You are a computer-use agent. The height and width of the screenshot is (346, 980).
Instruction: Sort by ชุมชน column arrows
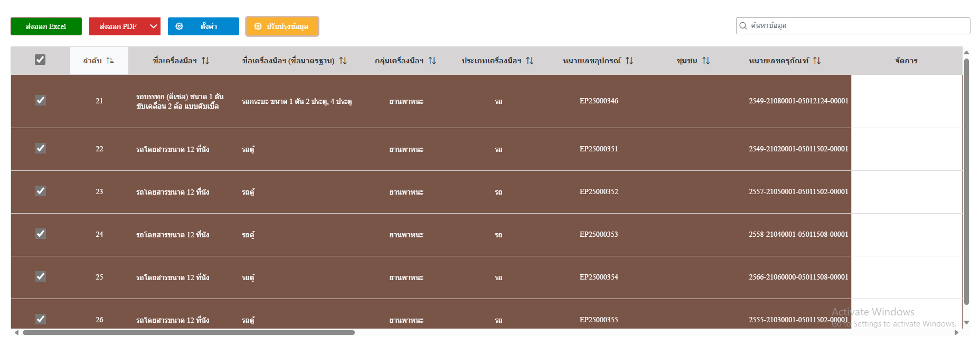[x=706, y=61]
